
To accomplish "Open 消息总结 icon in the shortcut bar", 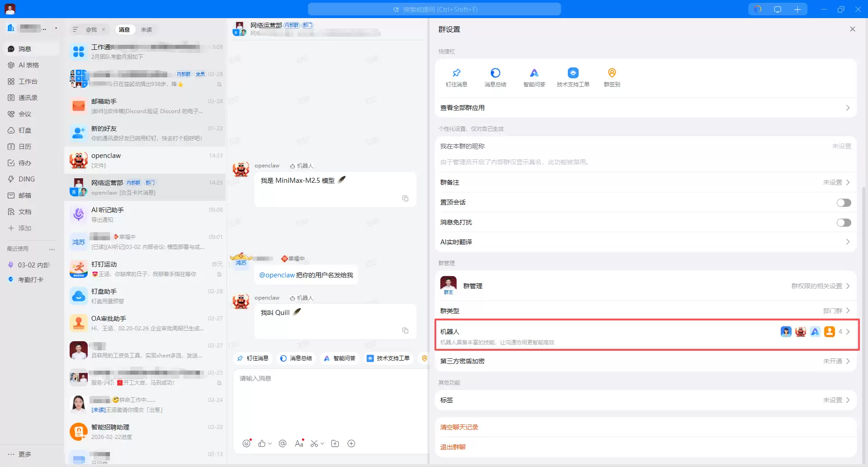I will (x=495, y=73).
